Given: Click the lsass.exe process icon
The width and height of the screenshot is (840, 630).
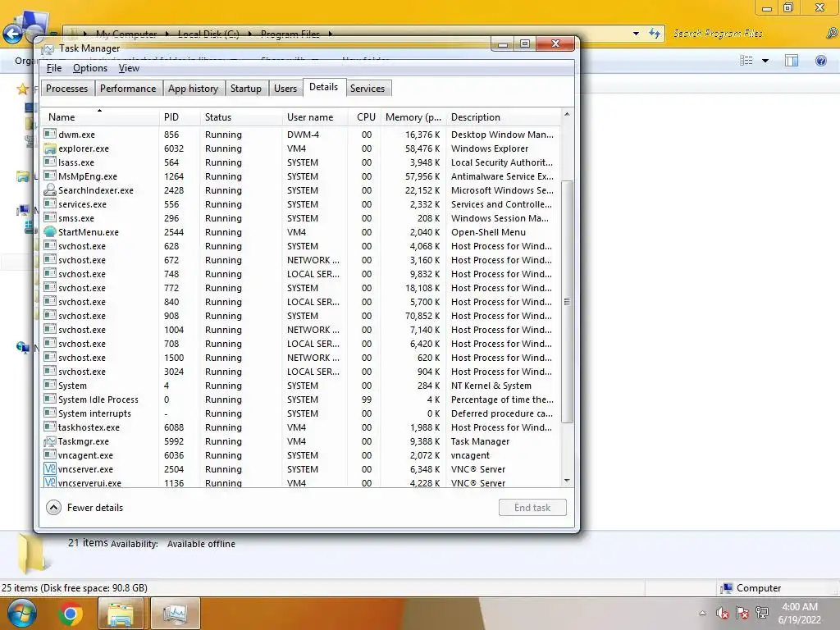Looking at the screenshot, I should (50, 162).
